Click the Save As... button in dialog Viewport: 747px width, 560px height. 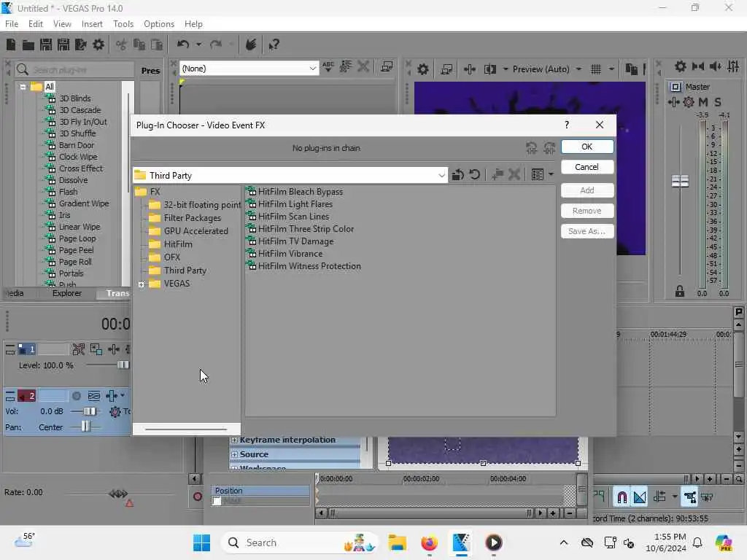pos(587,231)
